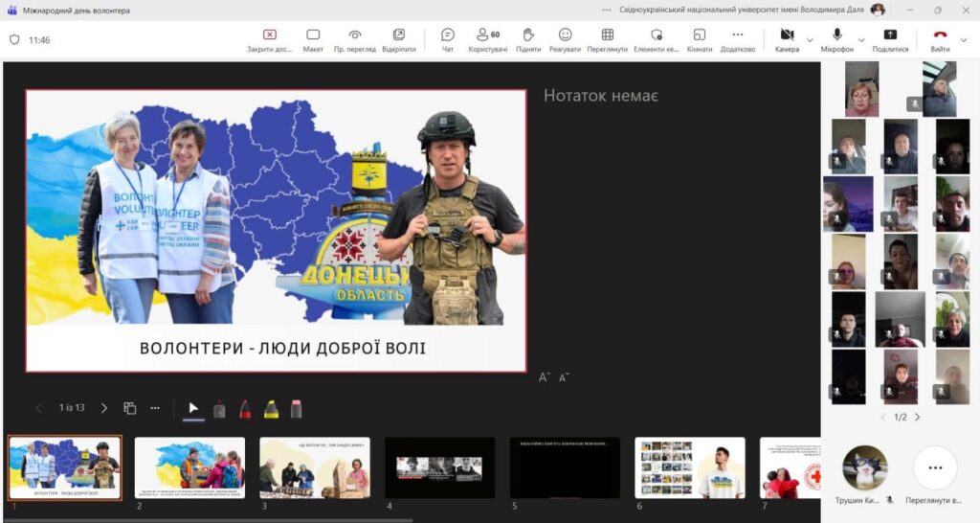Select slide 3 thumbnail in the filmstrip

(x=314, y=467)
